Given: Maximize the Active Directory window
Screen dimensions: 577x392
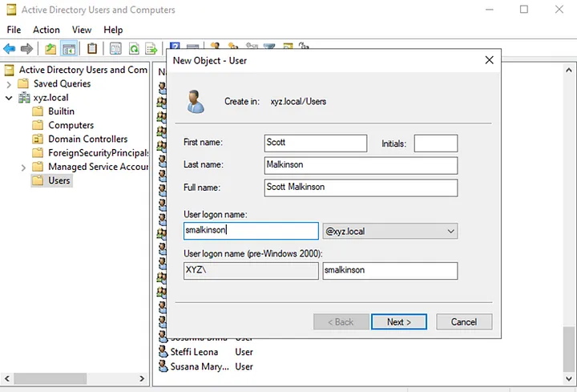Looking at the screenshot, I should [x=524, y=10].
